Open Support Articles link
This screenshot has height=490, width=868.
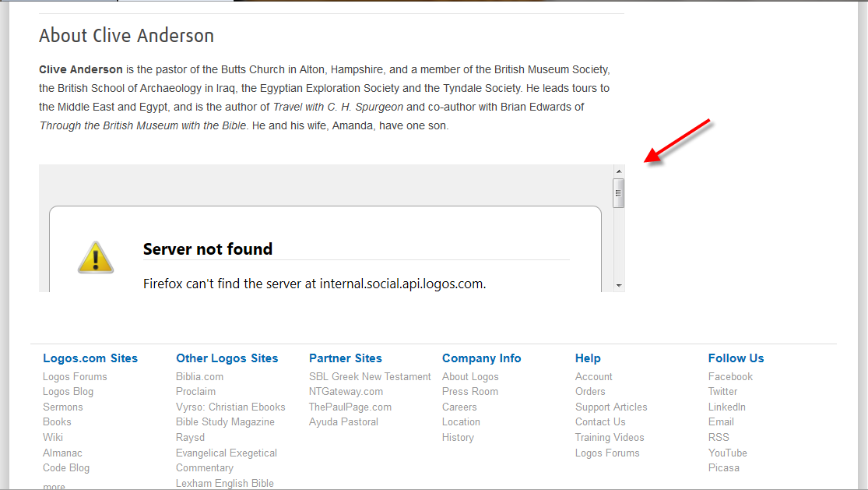tap(611, 407)
